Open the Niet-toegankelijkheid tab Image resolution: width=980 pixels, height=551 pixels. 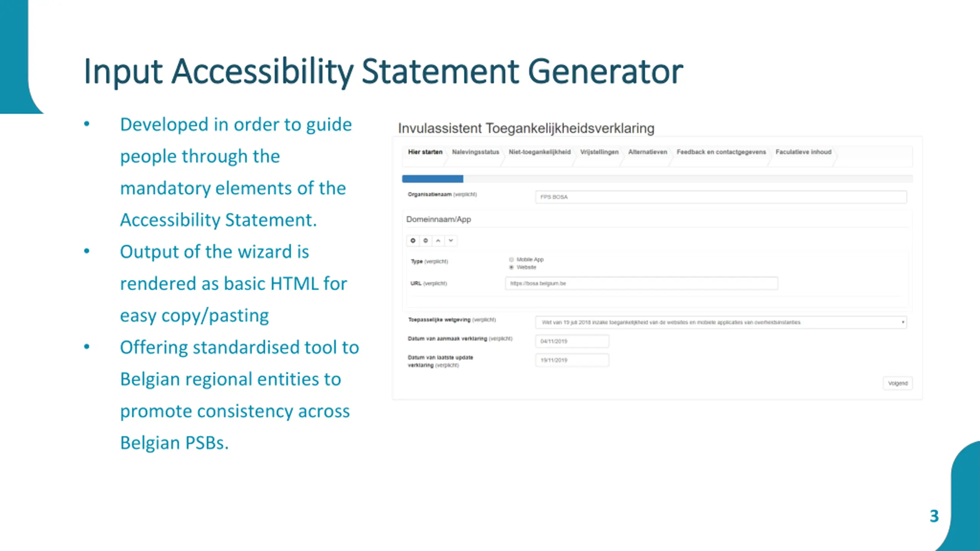point(539,152)
